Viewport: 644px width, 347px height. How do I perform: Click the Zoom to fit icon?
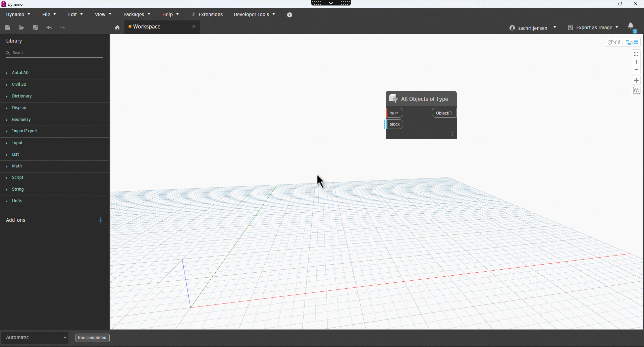pos(636,54)
